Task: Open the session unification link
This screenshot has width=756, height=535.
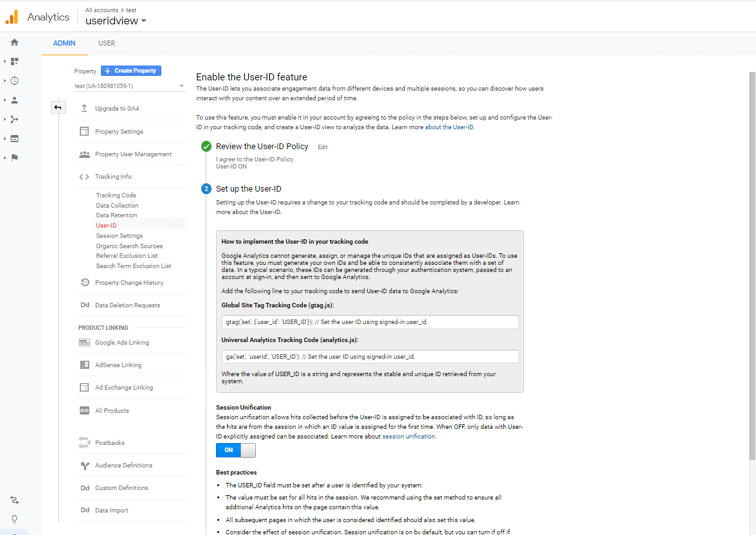Action: [409, 436]
